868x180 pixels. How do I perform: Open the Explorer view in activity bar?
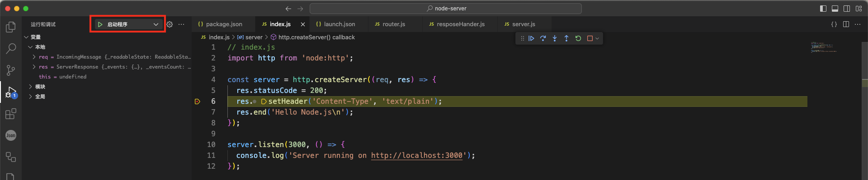(x=11, y=27)
